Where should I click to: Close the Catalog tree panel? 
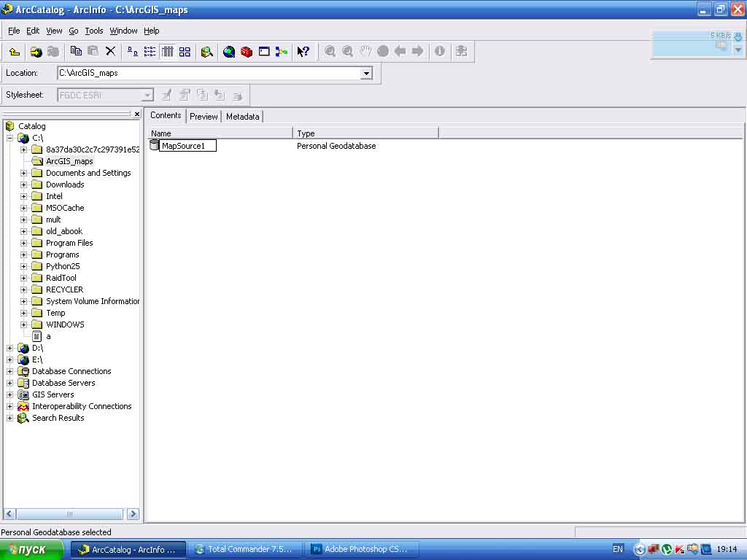[x=136, y=114]
